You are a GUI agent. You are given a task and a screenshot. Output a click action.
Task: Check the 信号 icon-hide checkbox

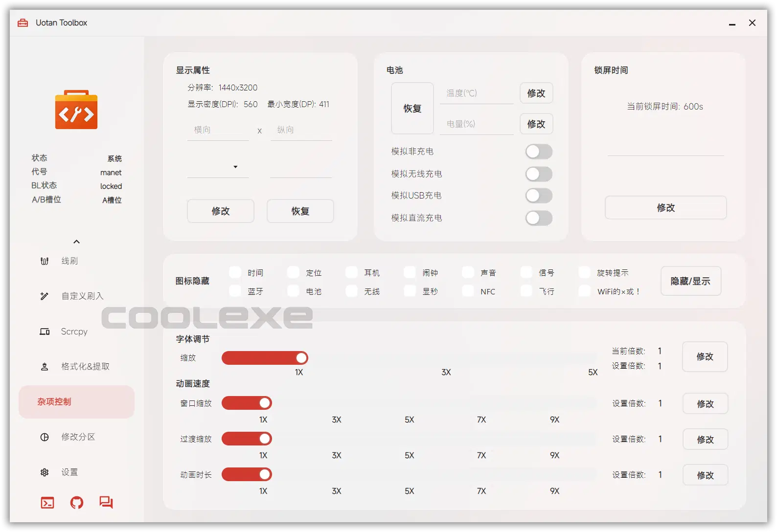pos(526,272)
